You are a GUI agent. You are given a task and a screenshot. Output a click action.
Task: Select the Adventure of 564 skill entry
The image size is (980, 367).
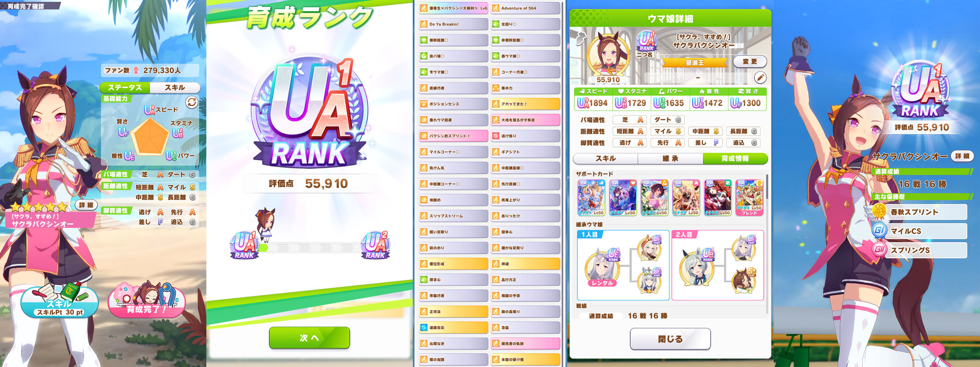point(526,8)
